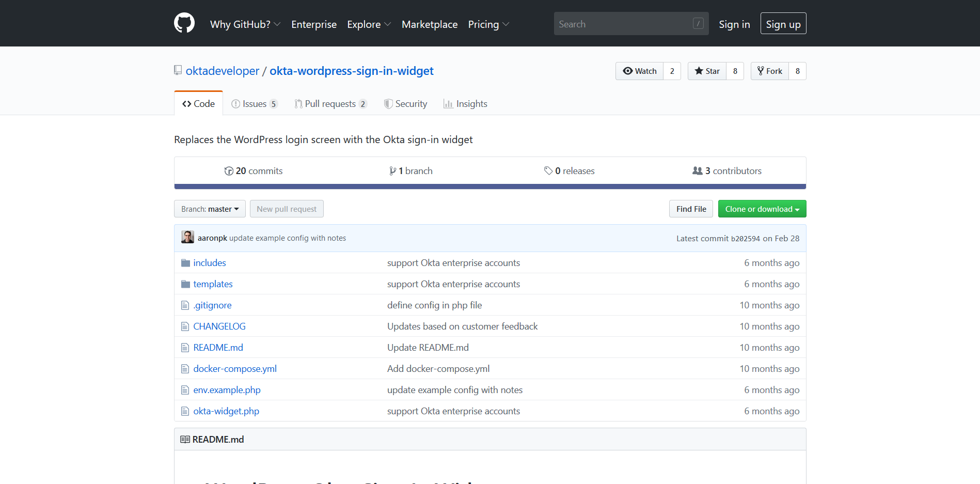This screenshot has height=484, width=980.
Task: Click aaronpk's avatar thumbnail
Action: point(188,237)
